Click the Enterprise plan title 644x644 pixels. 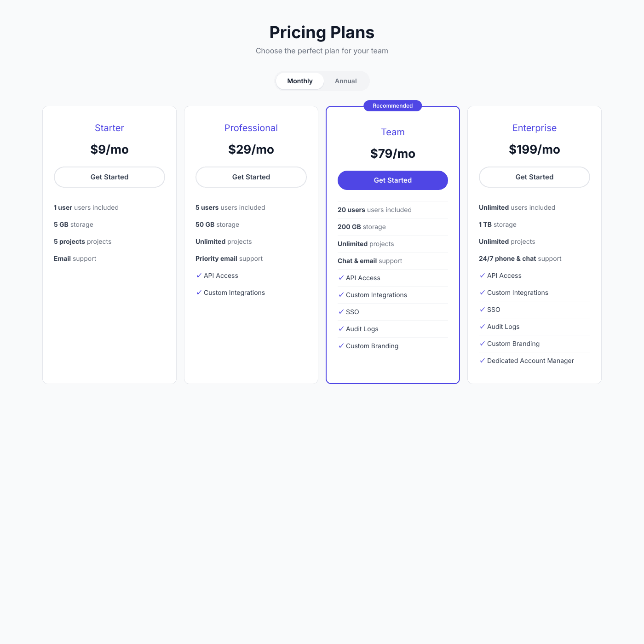(534, 128)
